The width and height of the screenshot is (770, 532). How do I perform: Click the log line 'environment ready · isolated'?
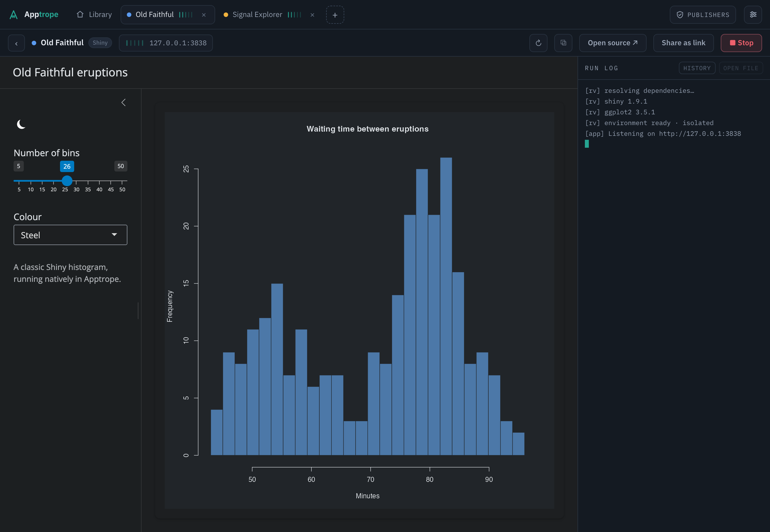(x=649, y=123)
